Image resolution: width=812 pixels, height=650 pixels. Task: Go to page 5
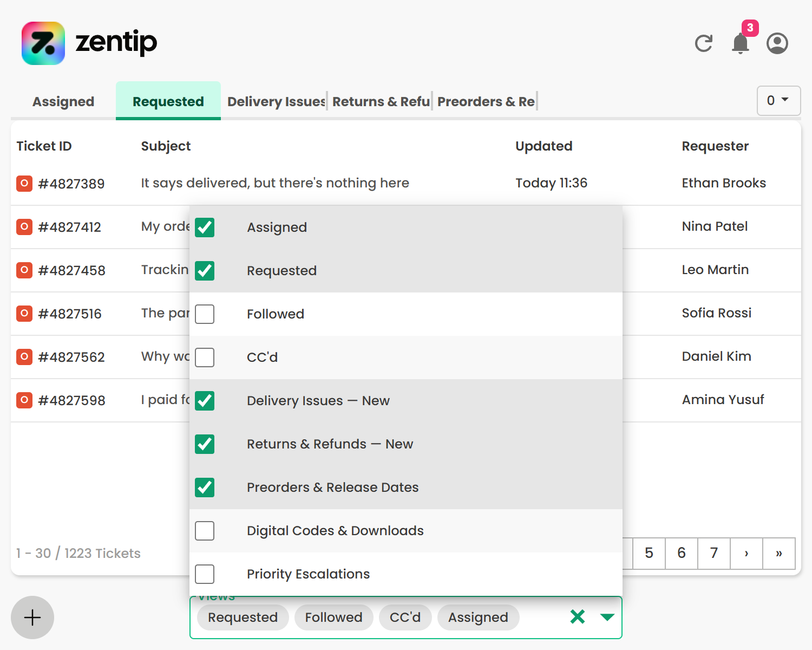click(x=649, y=553)
